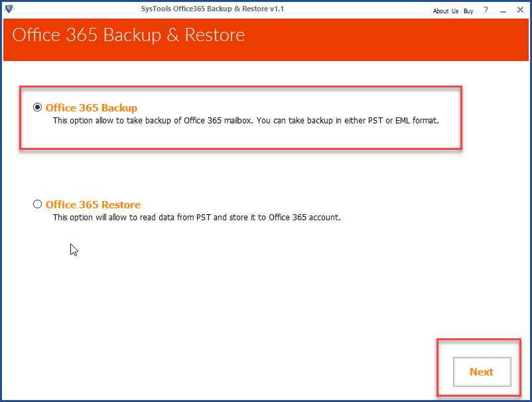Click the highlighted Next button region

(x=482, y=371)
